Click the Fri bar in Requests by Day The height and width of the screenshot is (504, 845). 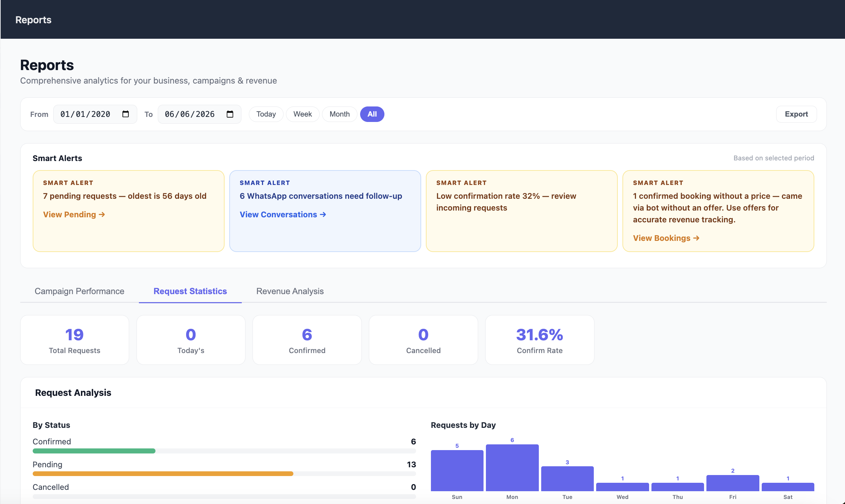point(732,483)
